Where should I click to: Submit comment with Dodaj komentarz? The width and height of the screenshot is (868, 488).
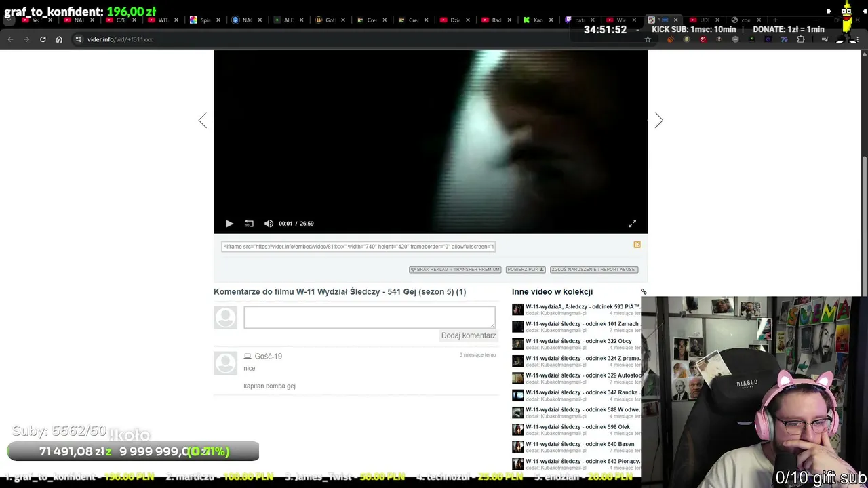tap(469, 335)
